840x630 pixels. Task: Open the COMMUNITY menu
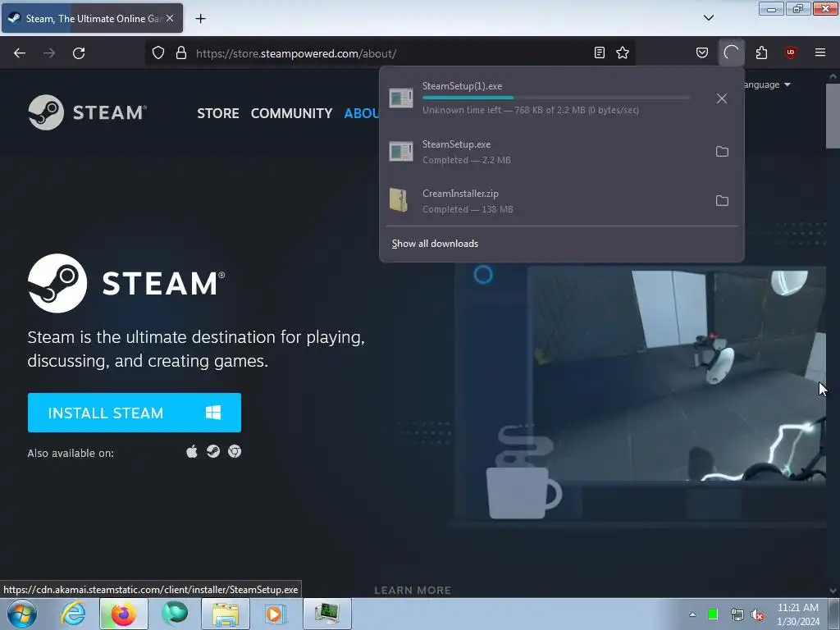click(x=291, y=113)
